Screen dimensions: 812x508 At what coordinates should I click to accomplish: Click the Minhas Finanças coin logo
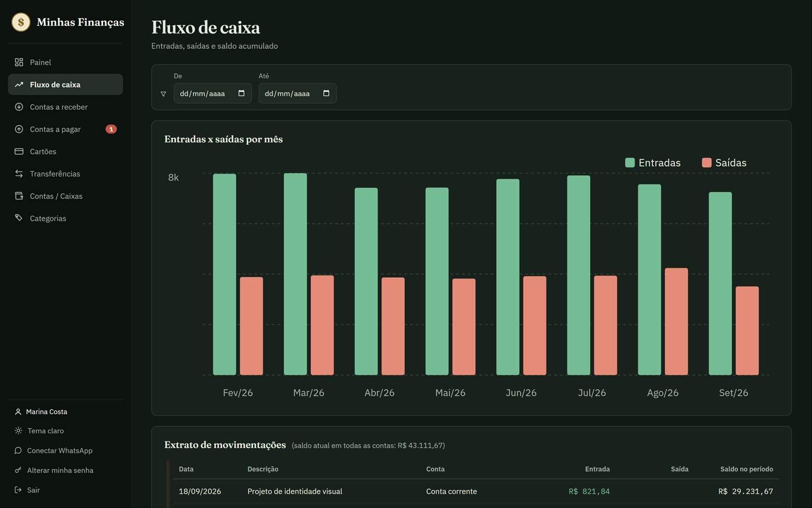(21, 22)
